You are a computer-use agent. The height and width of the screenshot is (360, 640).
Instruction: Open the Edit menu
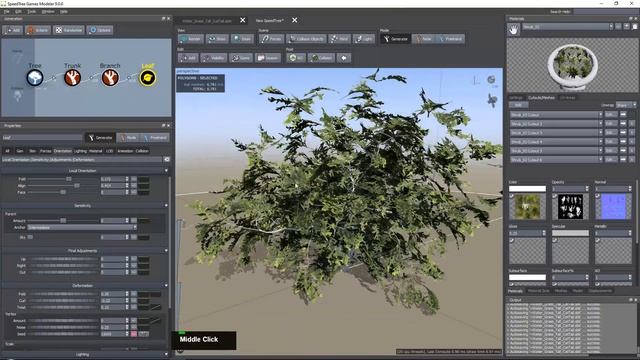point(18,11)
